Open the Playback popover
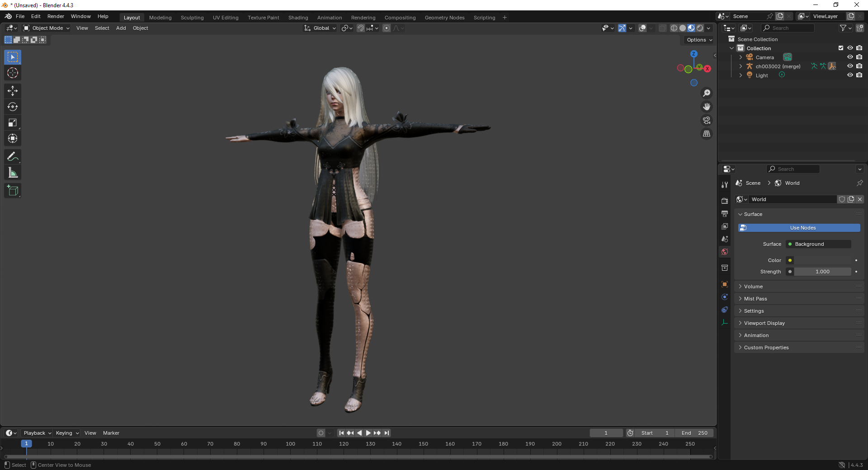Screen dimensions: 868x470 click(37, 433)
